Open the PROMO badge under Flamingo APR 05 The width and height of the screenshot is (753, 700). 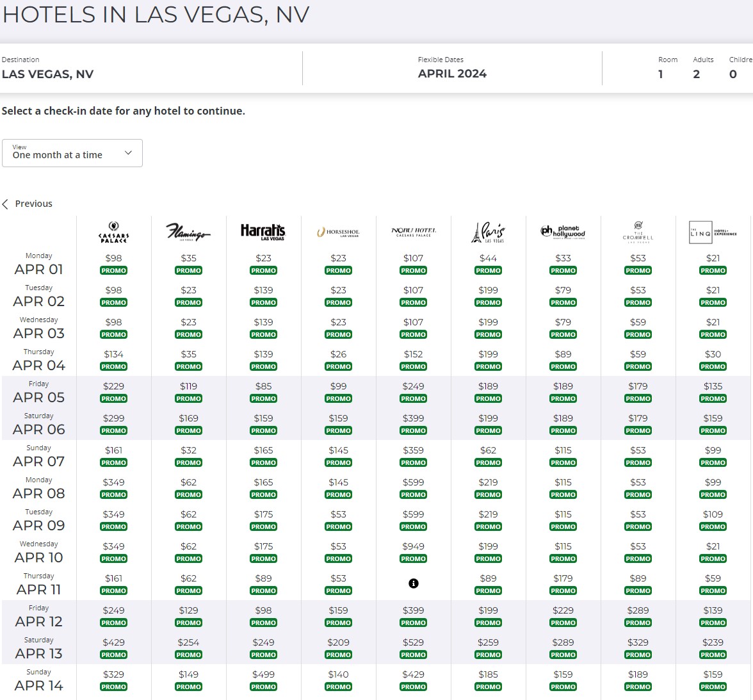[188, 398]
